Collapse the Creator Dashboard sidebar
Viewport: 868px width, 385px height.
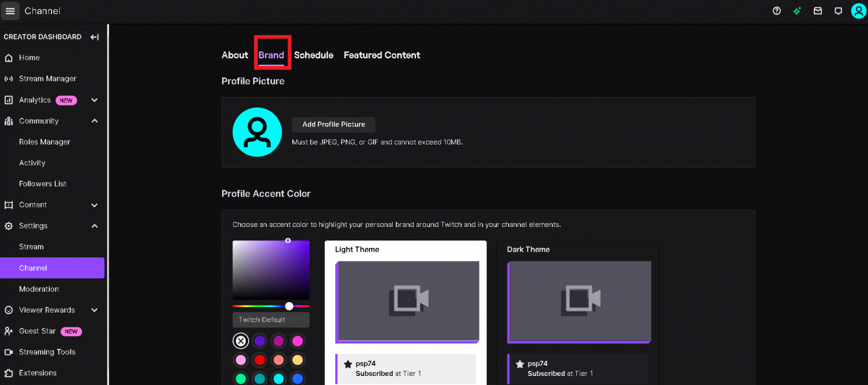tap(95, 37)
